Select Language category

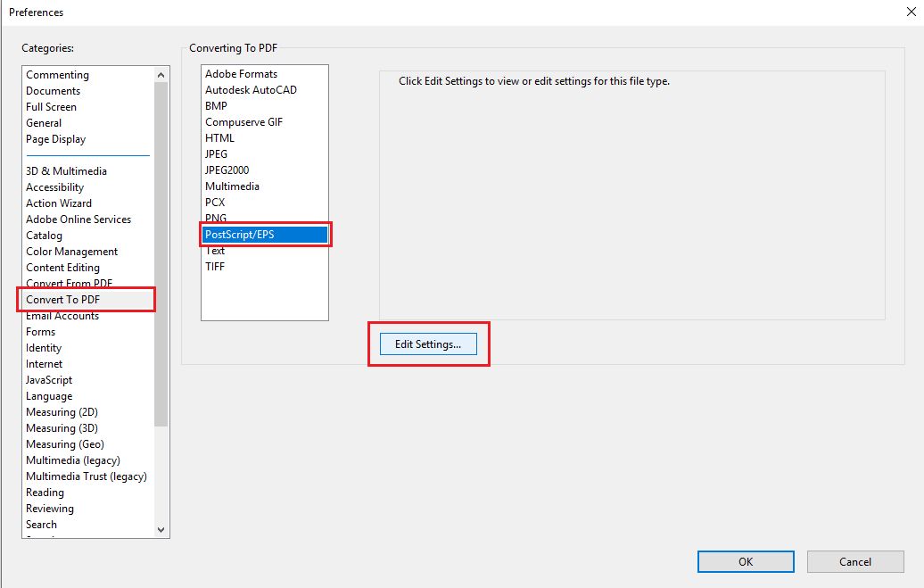[50, 396]
